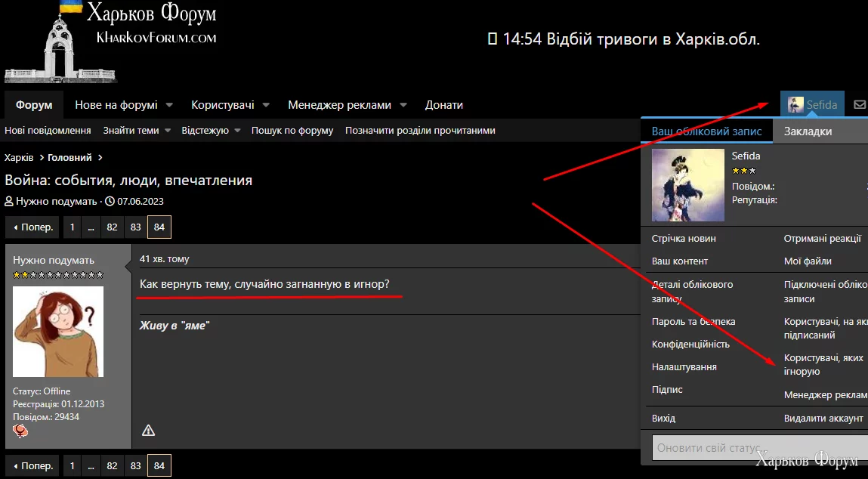
Task: Open Пароль та безпека settings
Action: pyautogui.click(x=693, y=322)
